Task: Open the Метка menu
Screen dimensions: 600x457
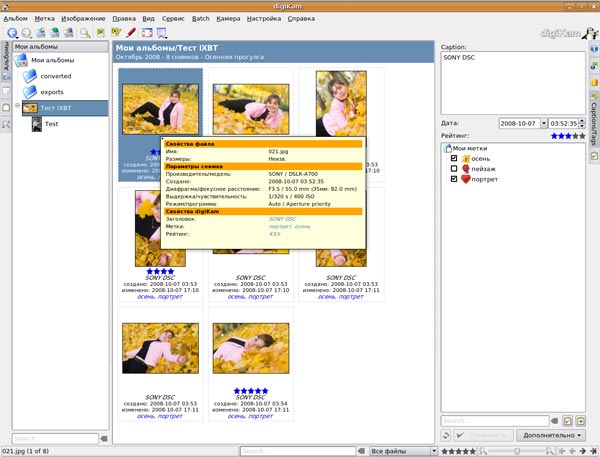Action: 44,18
